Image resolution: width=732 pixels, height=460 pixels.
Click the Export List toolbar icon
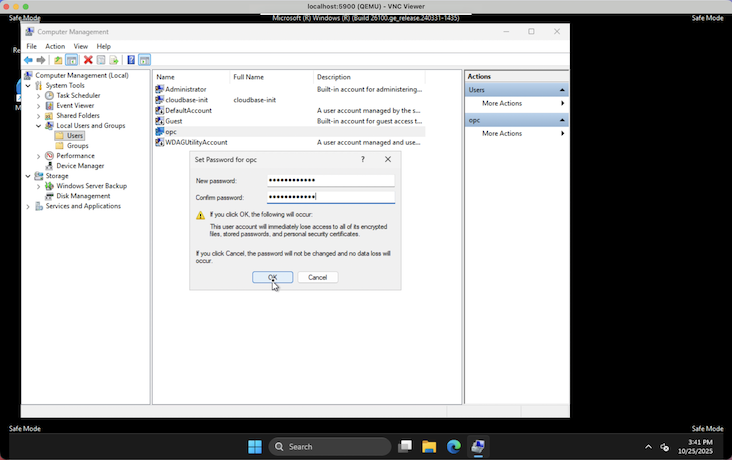point(114,60)
